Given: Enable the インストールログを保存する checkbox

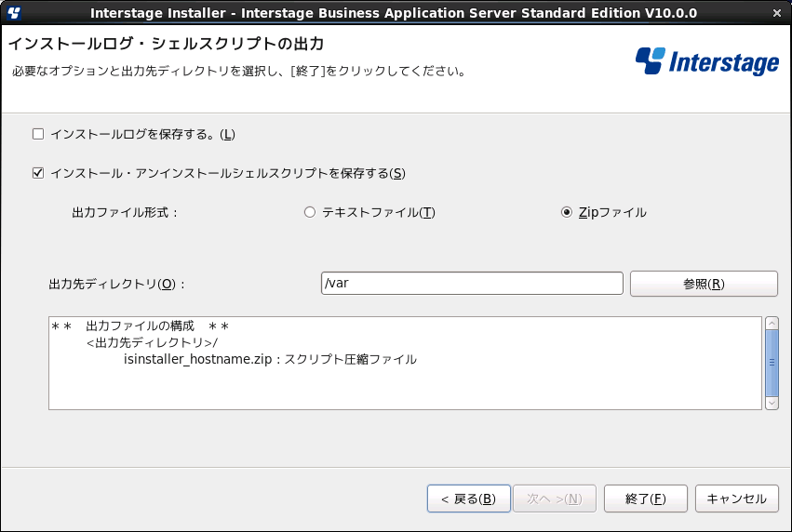Looking at the screenshot, I should click(x=38, y=134).
